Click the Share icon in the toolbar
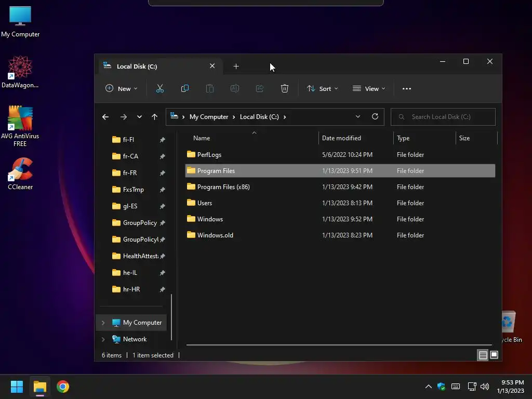The width and height of the screenshot is (532, 399). [x=260, y=88]
